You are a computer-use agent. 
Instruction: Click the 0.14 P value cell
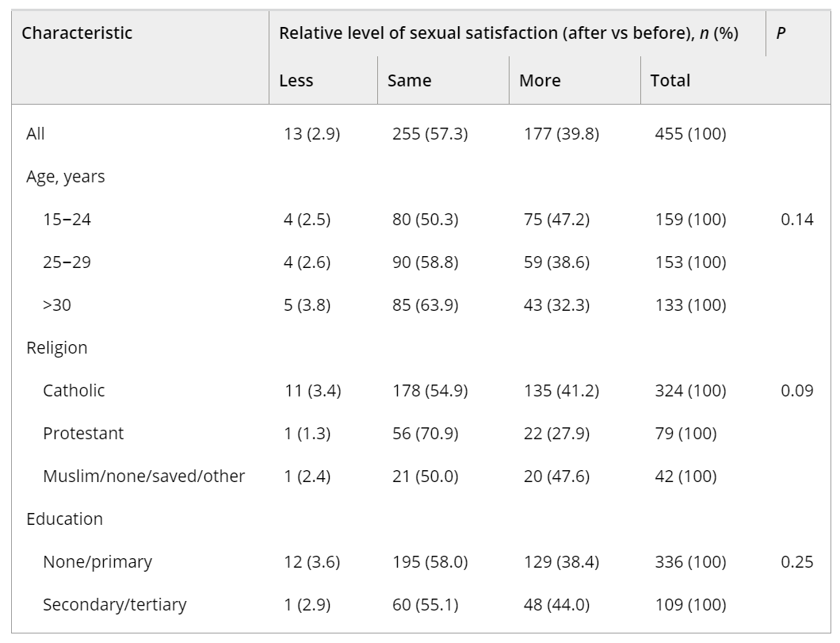pyautogui.click(x=797, y=220)
